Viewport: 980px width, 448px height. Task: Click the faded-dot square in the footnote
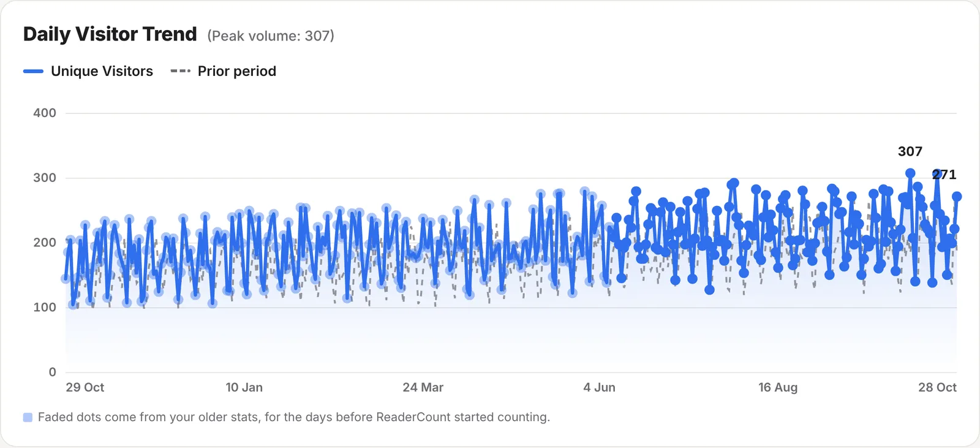(28, 417)
